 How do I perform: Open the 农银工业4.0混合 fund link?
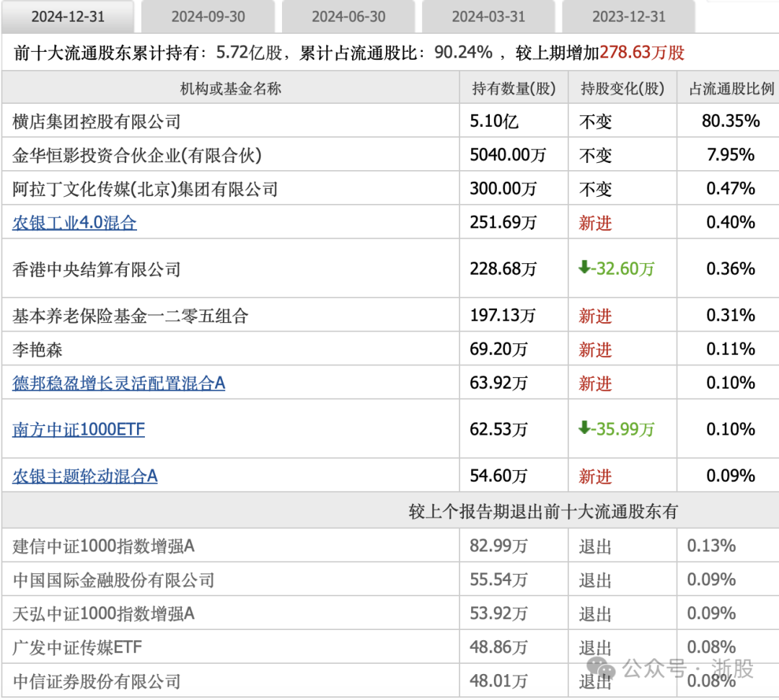tap(74, 223)
